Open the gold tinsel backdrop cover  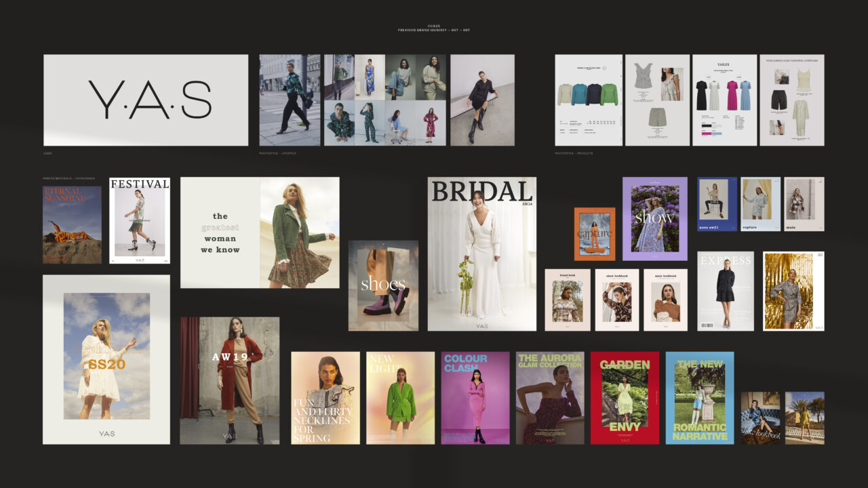[x=793, y=291]
